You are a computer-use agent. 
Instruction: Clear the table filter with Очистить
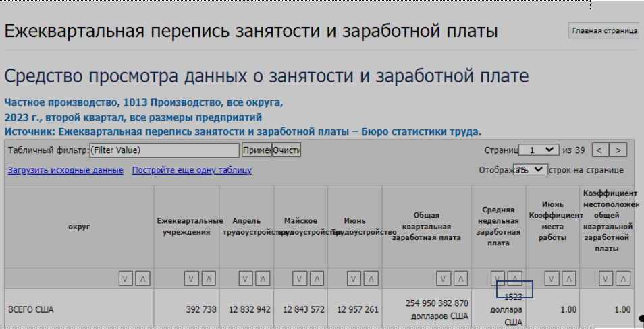tap(287, 150)
